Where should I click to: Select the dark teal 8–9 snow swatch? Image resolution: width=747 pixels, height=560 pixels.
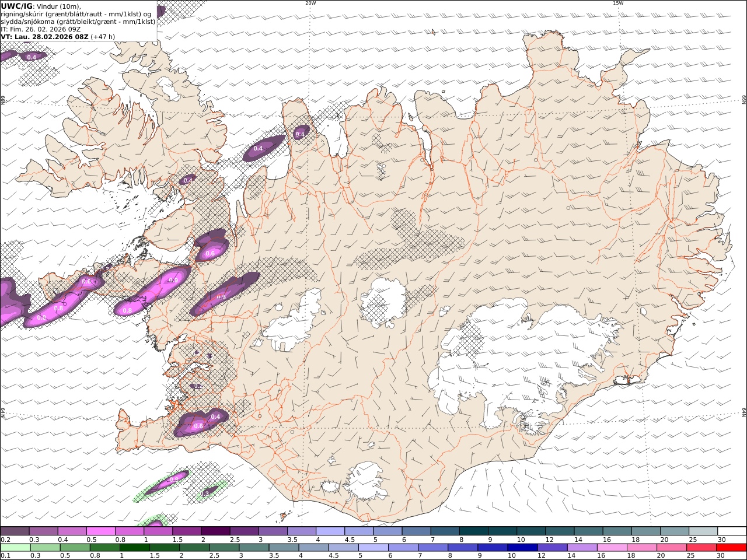click(x=474, y=531)
